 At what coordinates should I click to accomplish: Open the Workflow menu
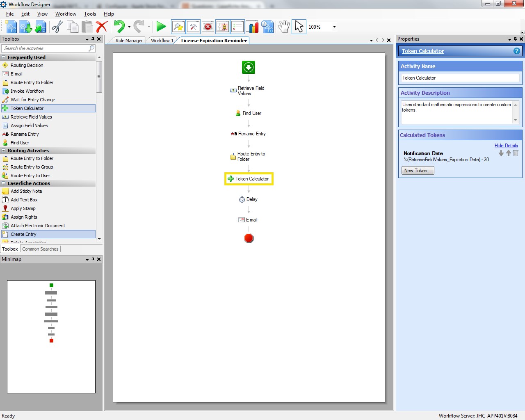click(66, 14)
